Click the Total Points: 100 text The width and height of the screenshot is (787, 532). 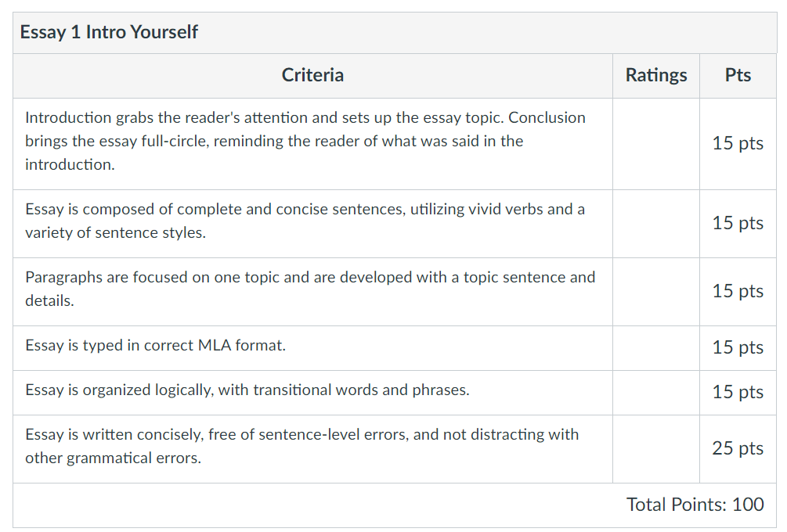[695, 505]
